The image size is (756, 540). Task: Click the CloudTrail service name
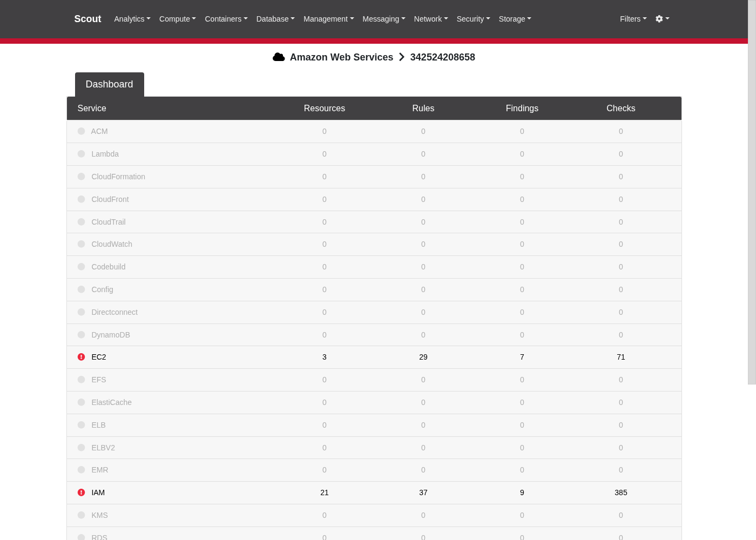[x=109, y=222]
